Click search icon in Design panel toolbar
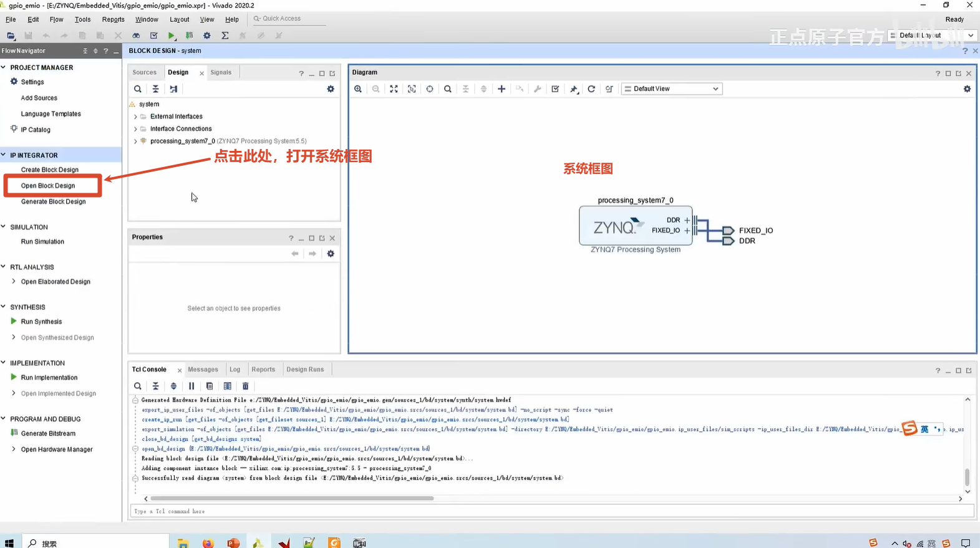The height and width of the screenshot is (548, 980). click(x=138, y=89)
